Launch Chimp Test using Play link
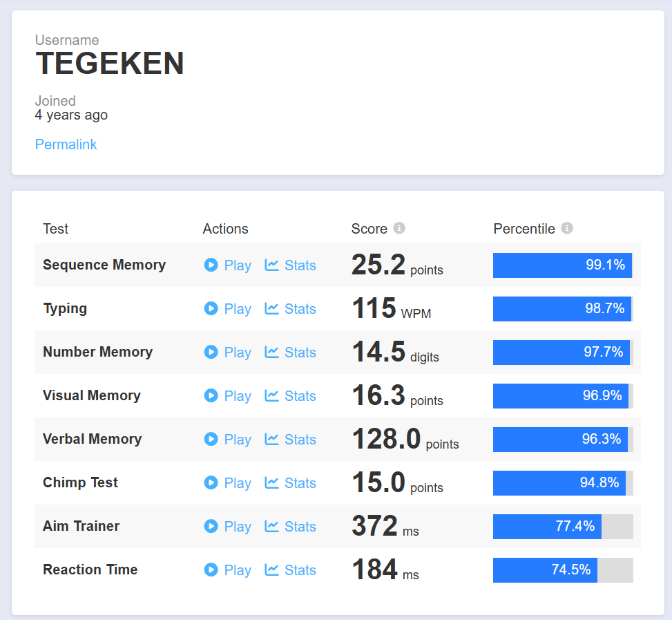Image resolution: width=672 pixels, height=620 pixels. 237,483
